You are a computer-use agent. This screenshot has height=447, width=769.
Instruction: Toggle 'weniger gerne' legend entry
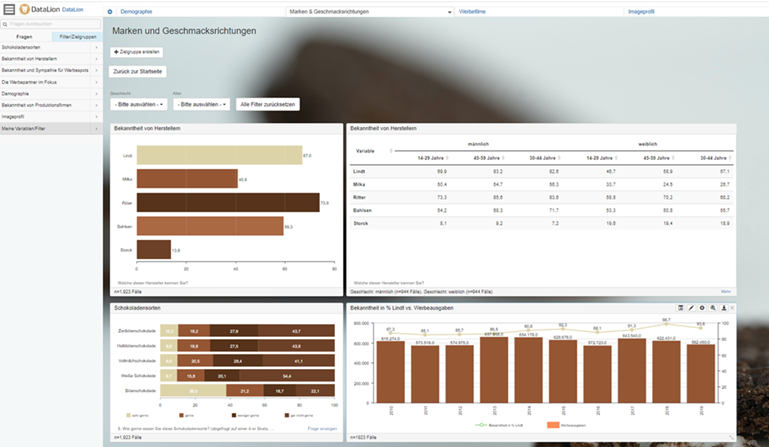click(x=245, y=416)
